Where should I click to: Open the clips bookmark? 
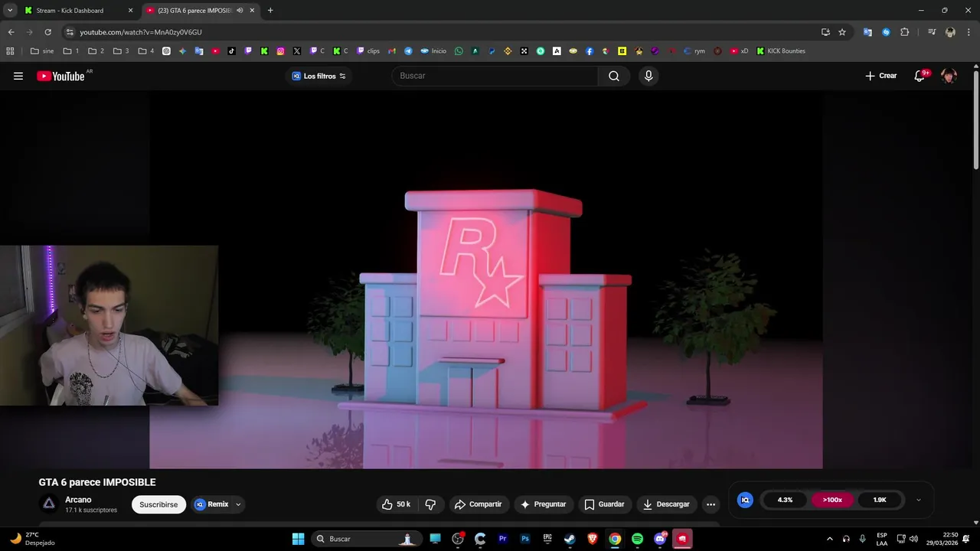(368, 51)
